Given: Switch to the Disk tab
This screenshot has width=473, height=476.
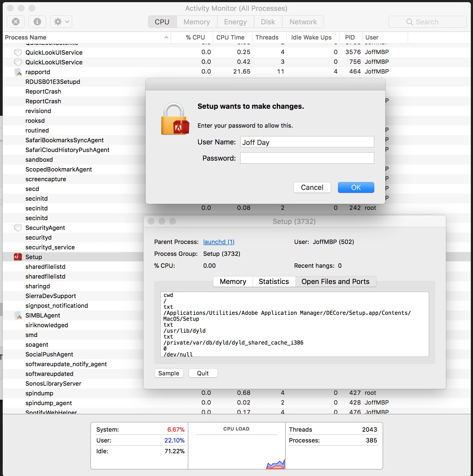Looking at the screenshot, I should [268, 22].
